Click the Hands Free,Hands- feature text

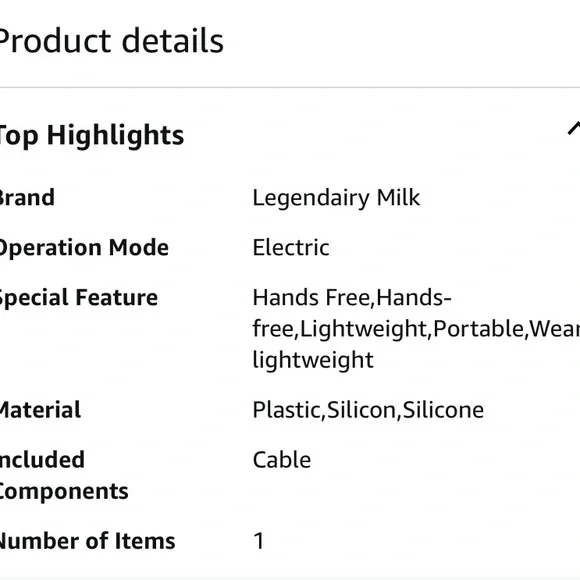(x=352, y=298)
